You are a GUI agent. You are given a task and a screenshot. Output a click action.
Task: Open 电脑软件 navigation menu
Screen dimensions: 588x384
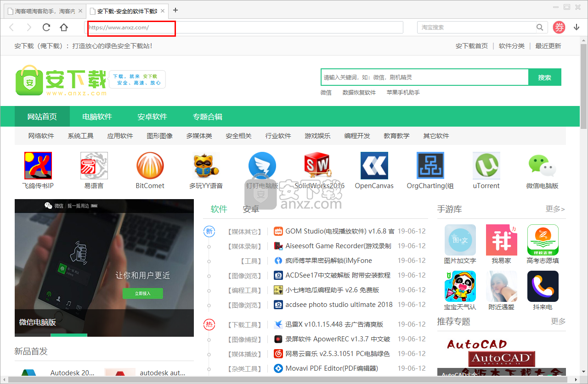[x=97, y=117]
